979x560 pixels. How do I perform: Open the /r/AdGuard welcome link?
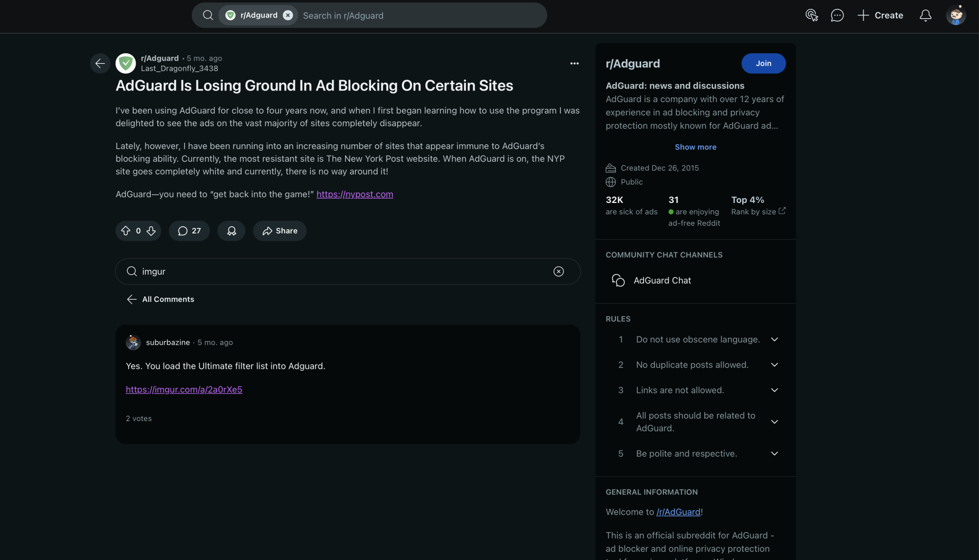point(678,512)
